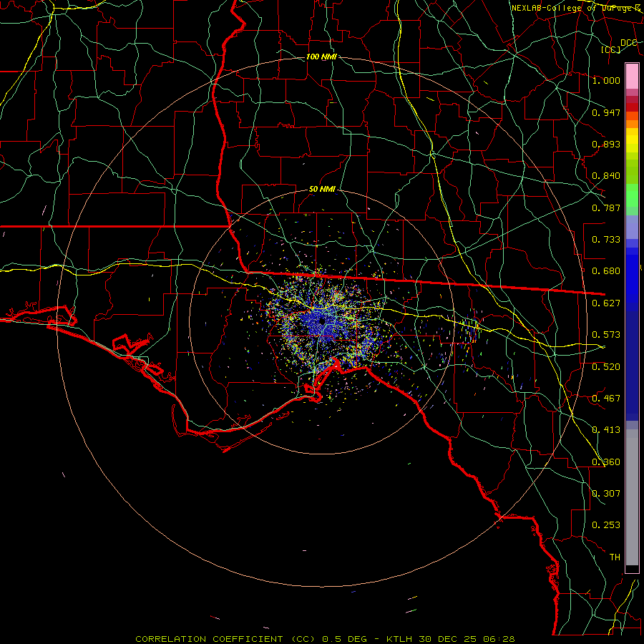Image resolution: width=644 pixels, height=644 pixels.
Task: Click the 0.840 scale value
Action: [606, 176]
